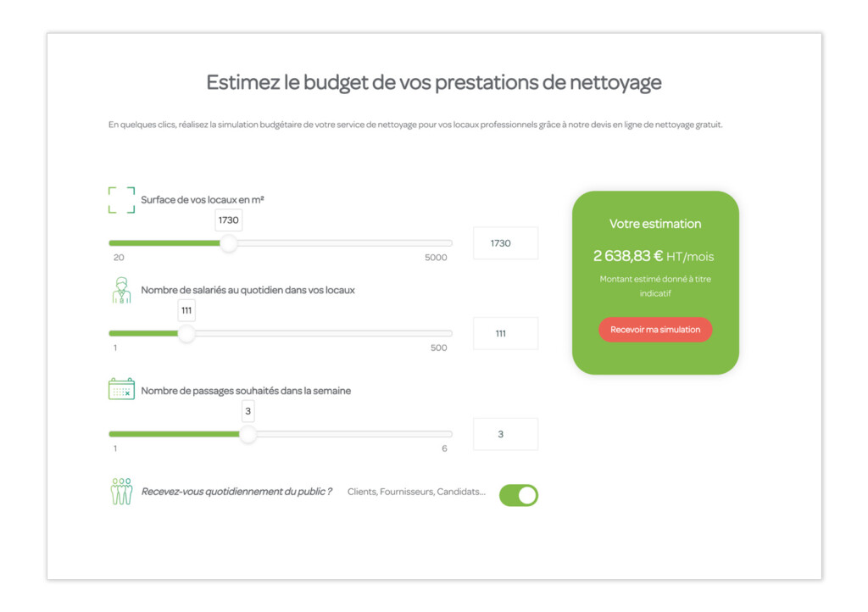
Task: Click the 'Estimez le budget' heading
Action: pyautogui.click(x=434, y=83)
